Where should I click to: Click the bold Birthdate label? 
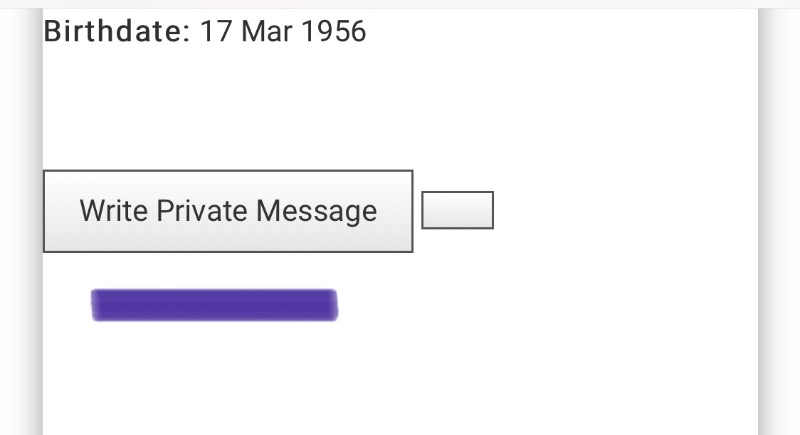(x=111, y=32)
